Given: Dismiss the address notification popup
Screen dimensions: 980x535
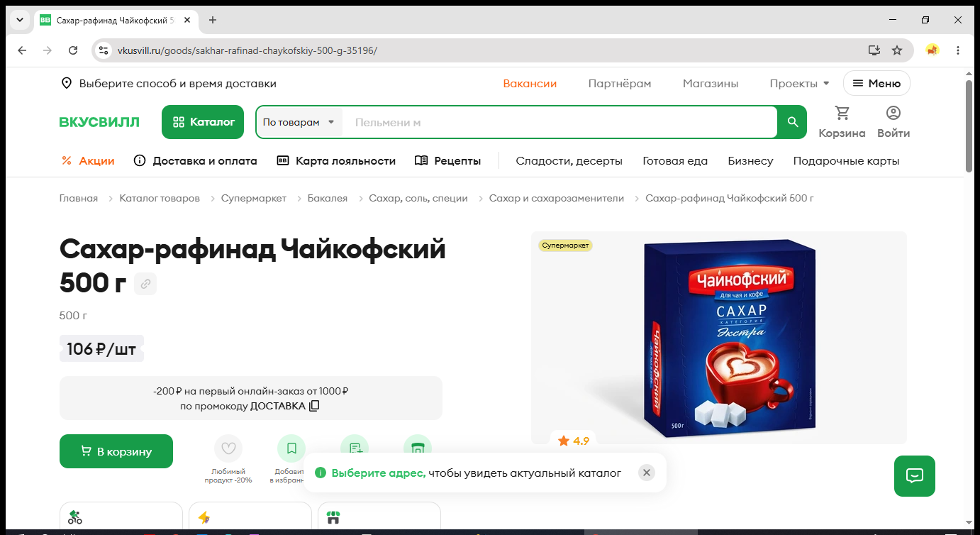Looking at the screenshot, I should point(646,473).
